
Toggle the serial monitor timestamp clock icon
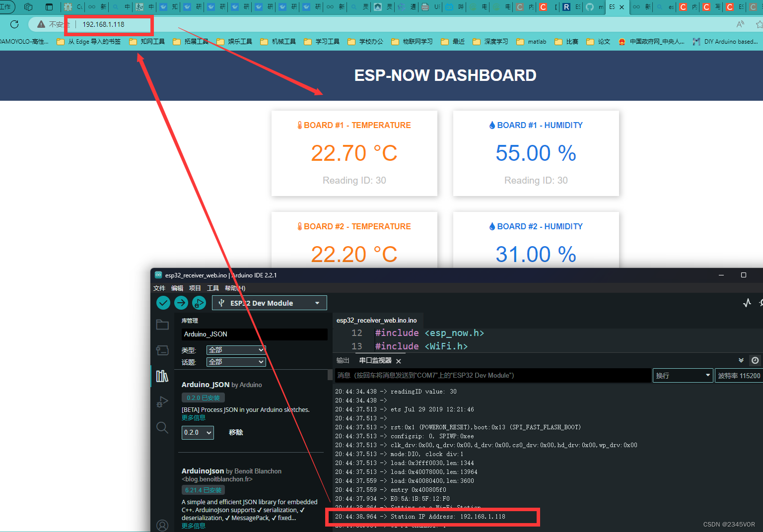click(x=755, y=360)
